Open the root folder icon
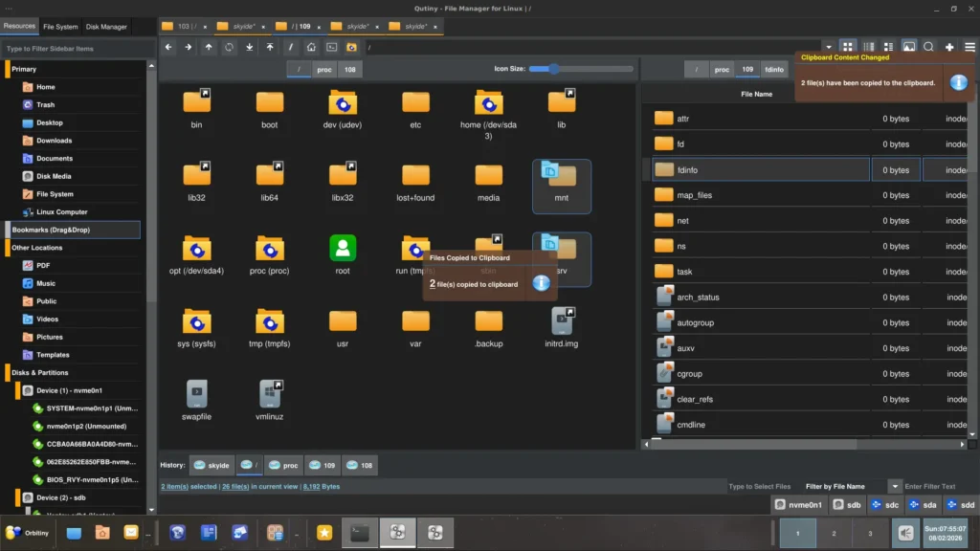This screenshot has width=980, height=551. click(x=343, y=249)
